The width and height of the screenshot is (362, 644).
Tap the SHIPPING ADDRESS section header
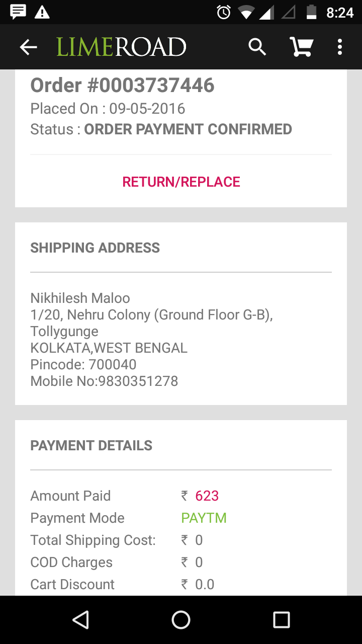(95, 248)
